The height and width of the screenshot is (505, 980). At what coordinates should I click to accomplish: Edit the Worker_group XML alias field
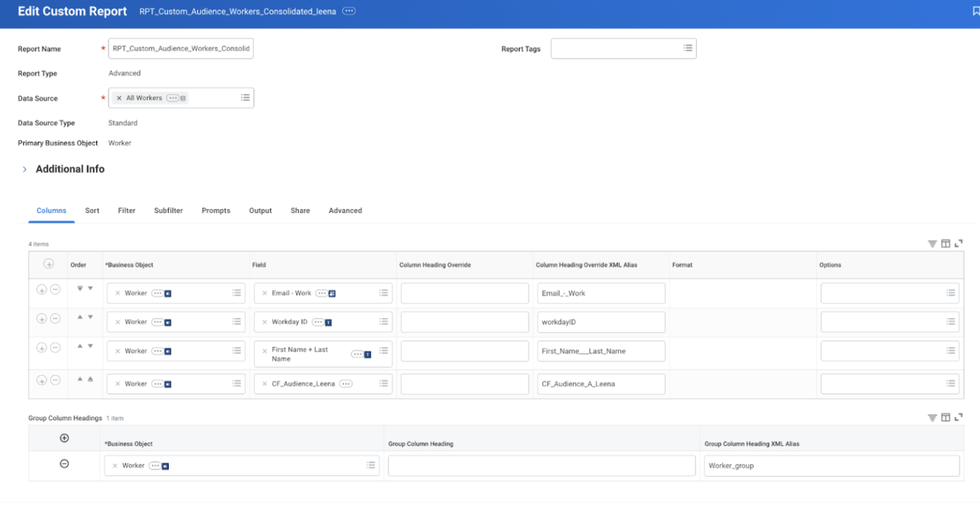click(831, 466)
